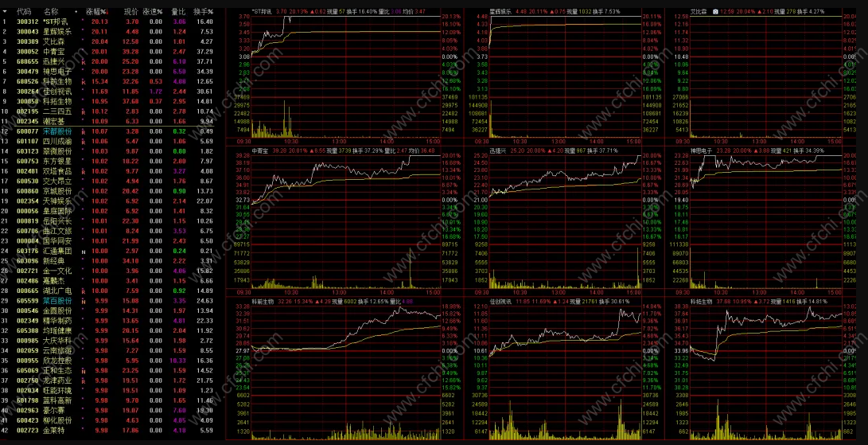
Task: Select 翠微股份 in the stock list
Action: pos(57,151)
